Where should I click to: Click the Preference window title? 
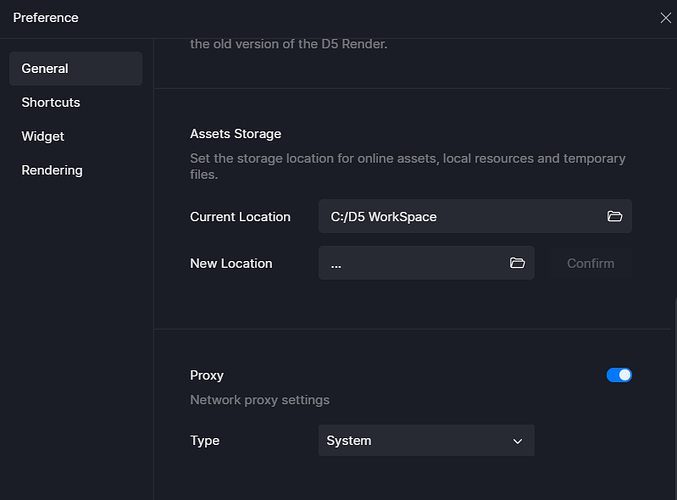pyautogui.click(x=46, y=18)
